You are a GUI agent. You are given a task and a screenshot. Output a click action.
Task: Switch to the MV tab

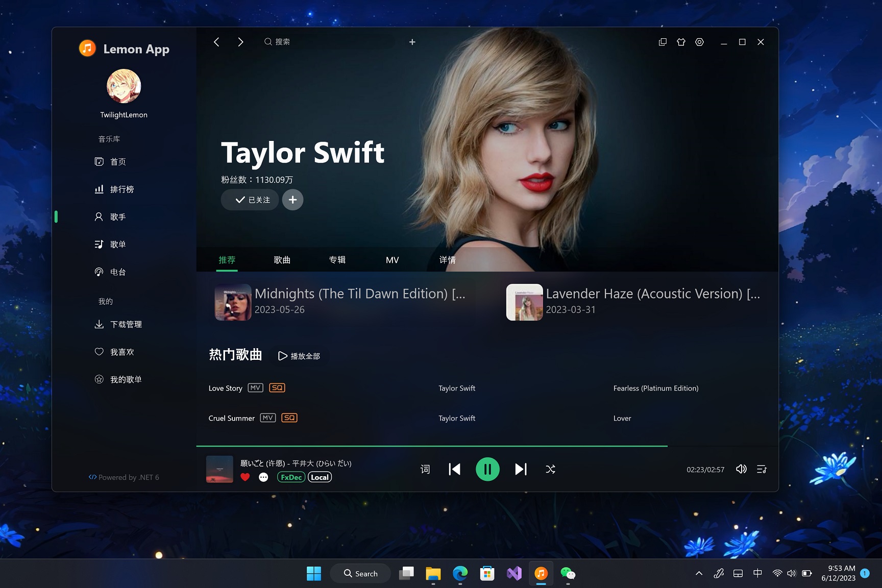tap(393, 260)
